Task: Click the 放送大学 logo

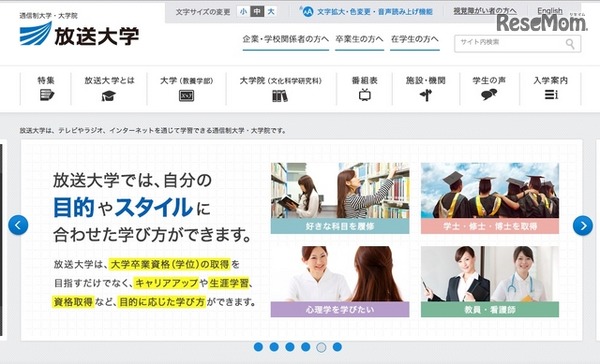Action: (x=79, y=34)
